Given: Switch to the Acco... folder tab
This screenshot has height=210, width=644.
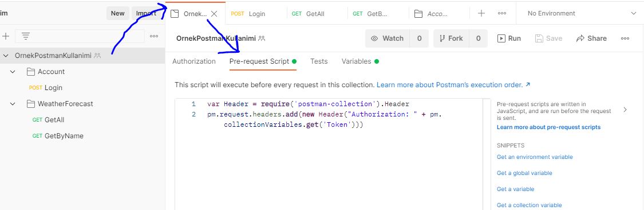Looking at the screenshot, I should tap(431, 14).
